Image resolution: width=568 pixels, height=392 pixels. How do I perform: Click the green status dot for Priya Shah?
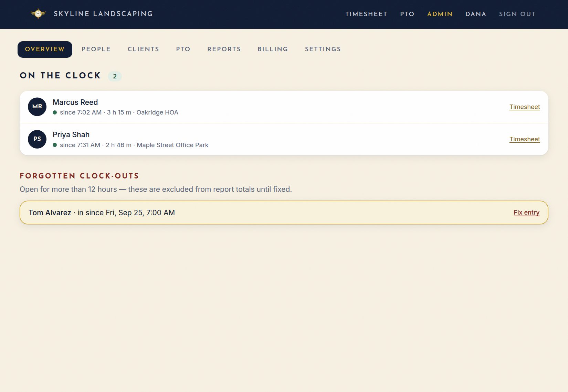(55, 145)
